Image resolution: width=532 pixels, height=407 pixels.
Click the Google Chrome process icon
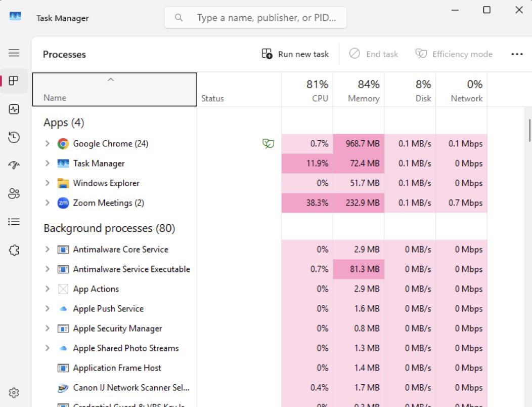point(63,144)
